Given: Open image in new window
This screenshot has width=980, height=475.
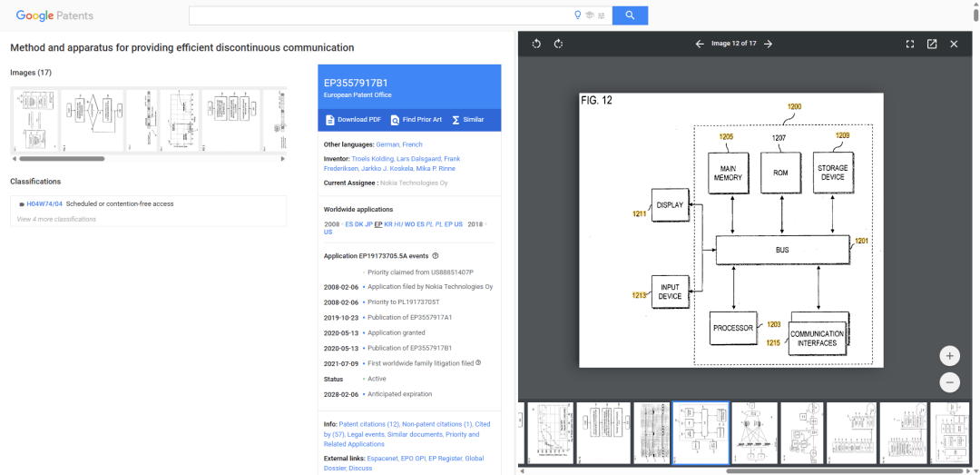Looking at the screenshot, I should point(932,44).
